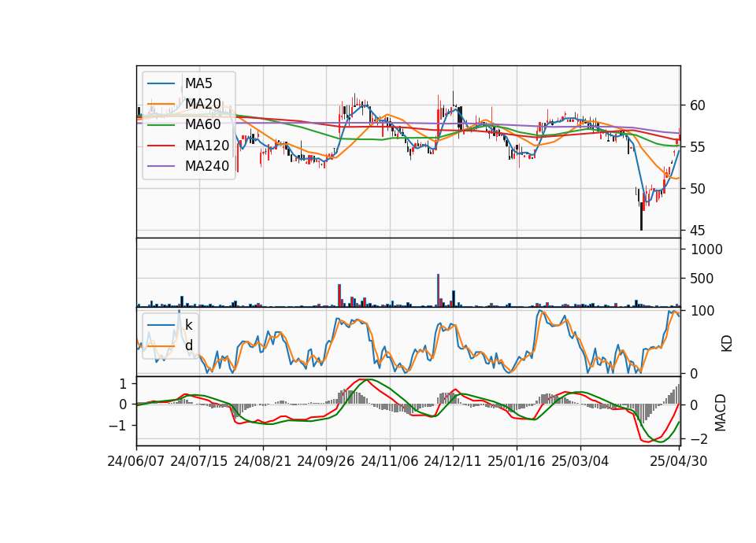The width and height of the screenshot is (756, 543).
Task: Click the MA120 legend label
Action: (207, 146)
